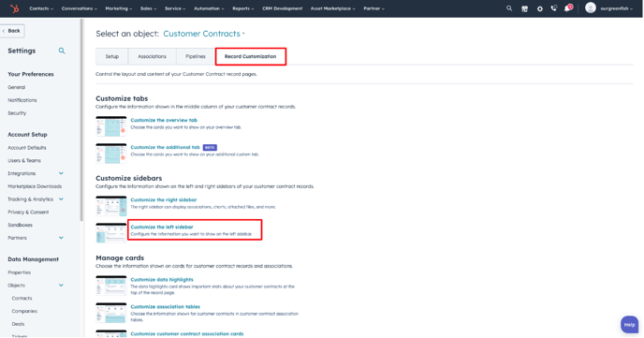This screenshot has height=338, width=644.
Task: Click the left sidebar thumbnail image
Action: (x=111, y=233)
